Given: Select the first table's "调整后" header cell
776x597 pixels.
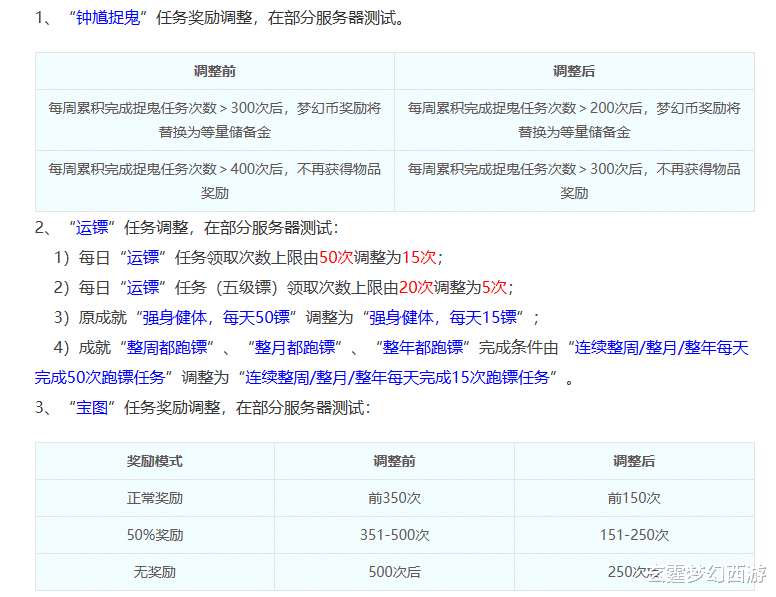Looking at the screenshot, I should coord(574,71).
